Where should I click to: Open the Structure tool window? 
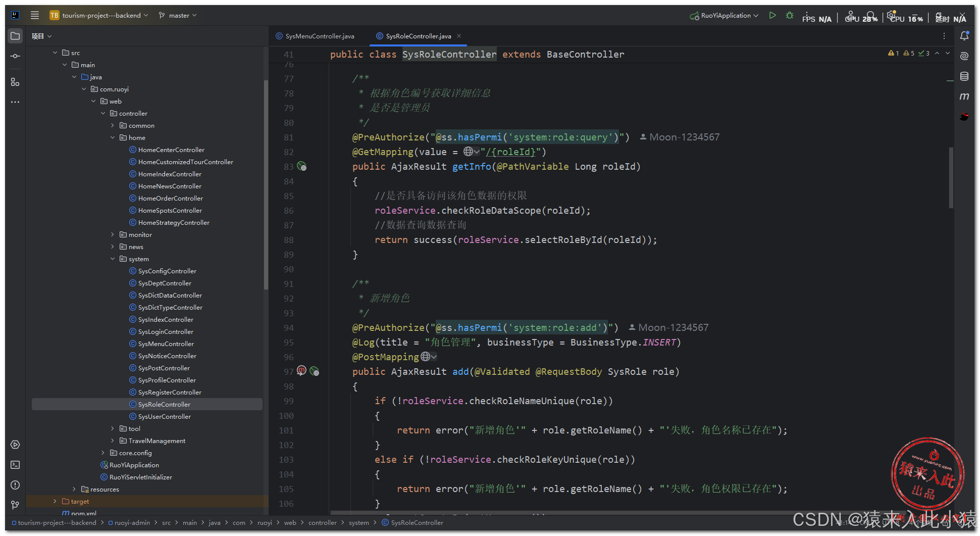[x=15, y=82]
